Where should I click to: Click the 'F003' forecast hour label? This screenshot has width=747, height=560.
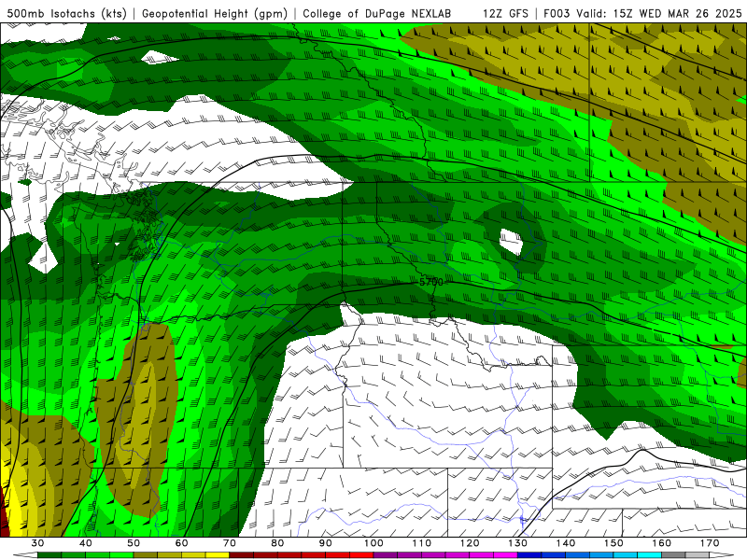[557, 13]
